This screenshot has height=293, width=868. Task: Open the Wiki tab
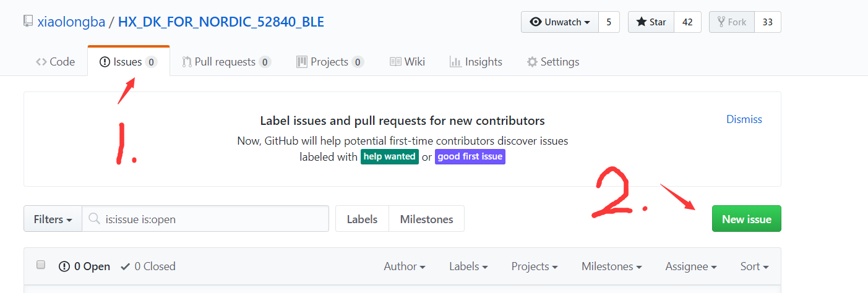pos(407,62)
